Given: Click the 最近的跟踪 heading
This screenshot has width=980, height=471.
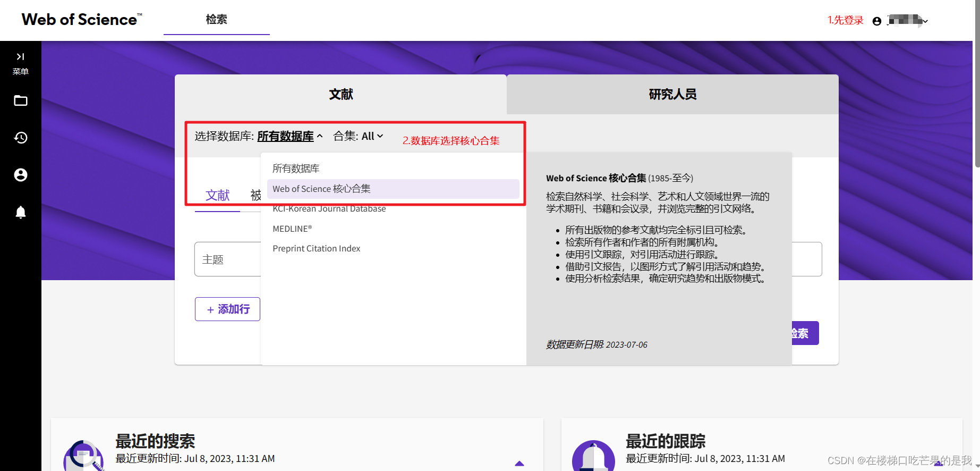Looking at the screenshot, I should pos(666,441).
